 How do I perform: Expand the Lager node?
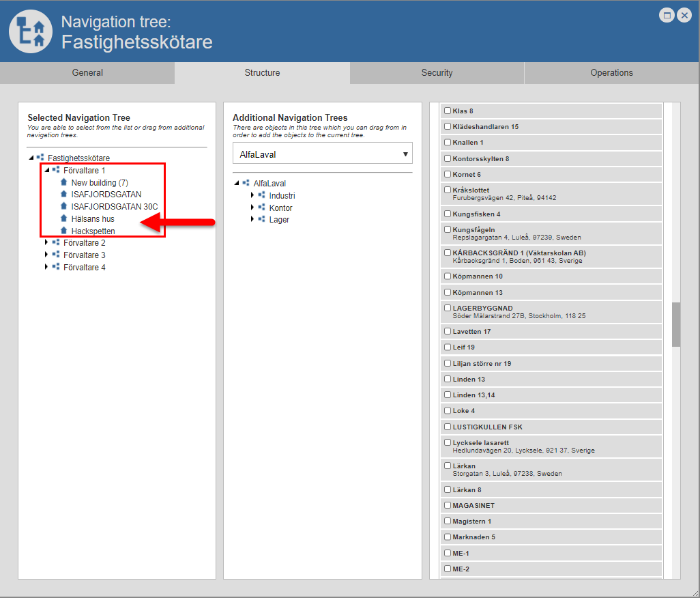coord(252,219)
